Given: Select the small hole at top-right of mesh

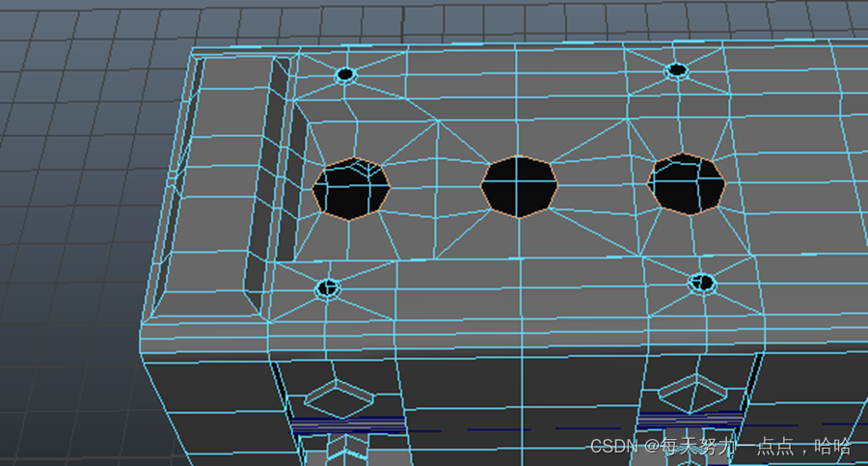Looking at the screenshot, I should coord(677,70).
